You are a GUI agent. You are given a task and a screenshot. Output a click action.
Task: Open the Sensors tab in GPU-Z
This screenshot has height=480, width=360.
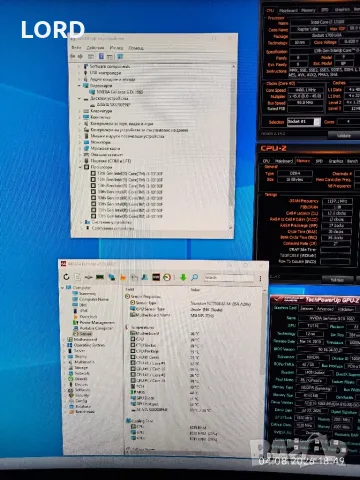[307, 309]
